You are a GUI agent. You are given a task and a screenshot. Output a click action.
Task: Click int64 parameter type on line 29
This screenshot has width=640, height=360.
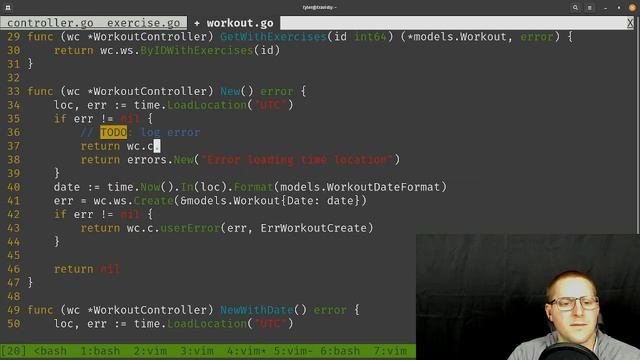click(370, 37)
